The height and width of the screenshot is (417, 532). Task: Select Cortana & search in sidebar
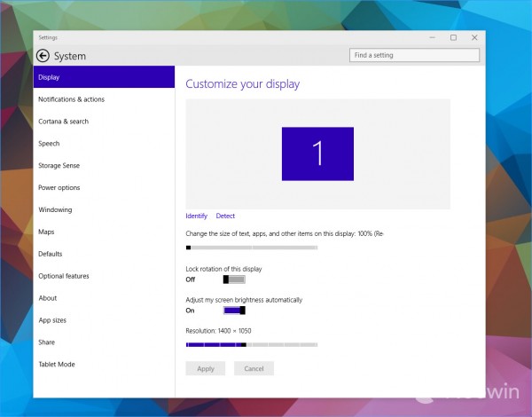tap(63, 122)
